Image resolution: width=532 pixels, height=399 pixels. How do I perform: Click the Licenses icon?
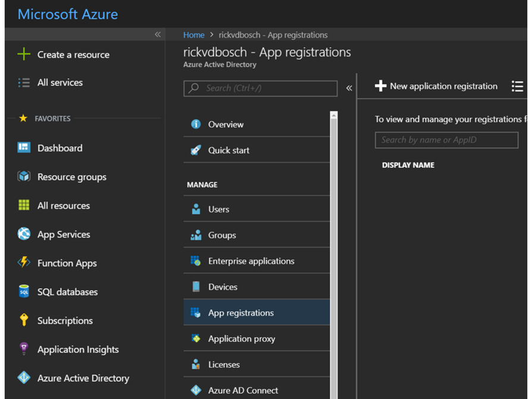[196, 364]
